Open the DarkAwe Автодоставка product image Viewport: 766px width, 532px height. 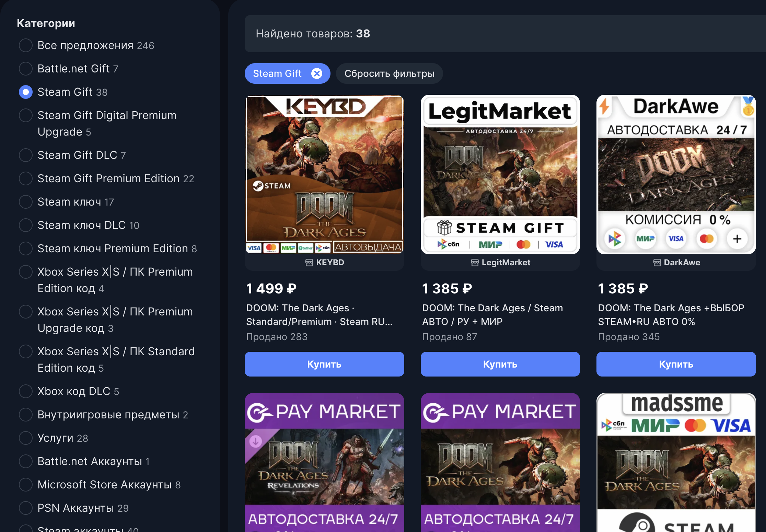coord(676,174)
